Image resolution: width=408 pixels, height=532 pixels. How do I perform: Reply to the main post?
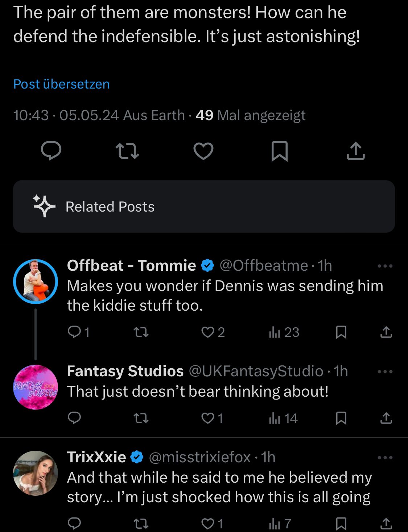pos(51,151)
